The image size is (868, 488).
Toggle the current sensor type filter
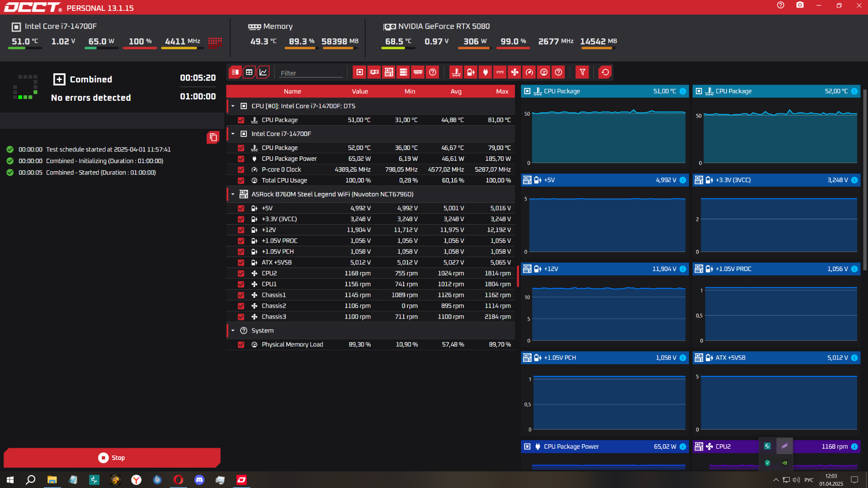(x=500, y=72)
